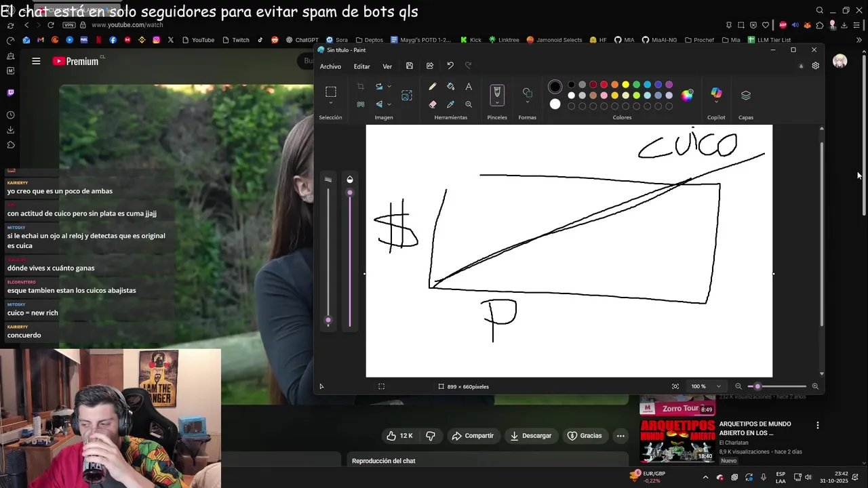
Task: Open the Ver menu
Action: (387, 66)
